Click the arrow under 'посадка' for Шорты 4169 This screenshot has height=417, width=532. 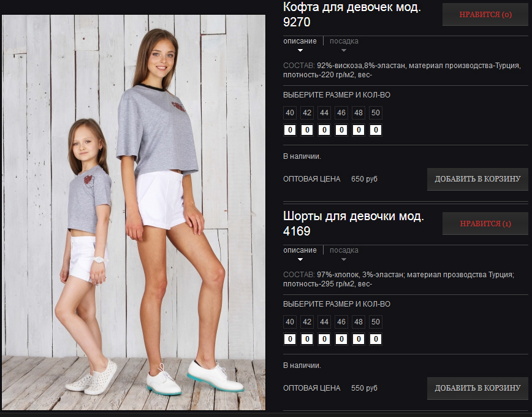pyautogui.click(x=344, y=259)
